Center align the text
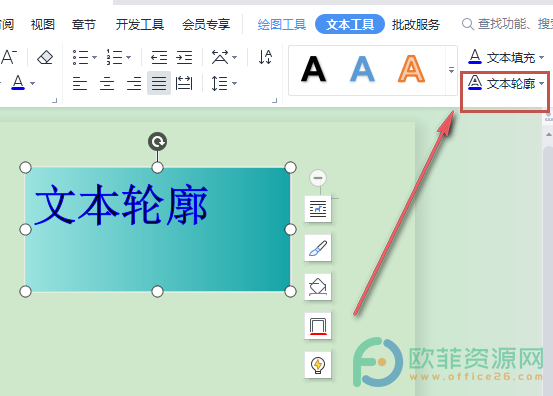The image size is (553, 396). pos(107,84)
